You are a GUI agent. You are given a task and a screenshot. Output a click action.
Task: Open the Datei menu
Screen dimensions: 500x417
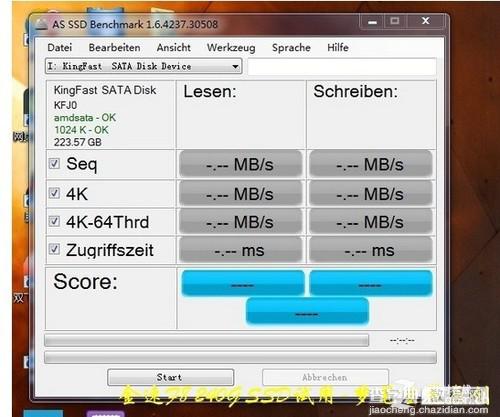pyautogui.click(x=60, y=48)
